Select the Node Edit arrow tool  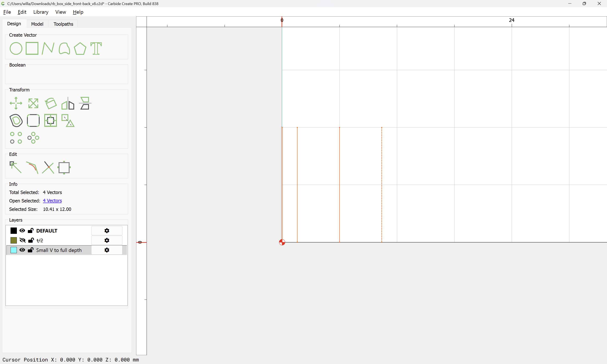pyautogui.click(x=15, y=167)
